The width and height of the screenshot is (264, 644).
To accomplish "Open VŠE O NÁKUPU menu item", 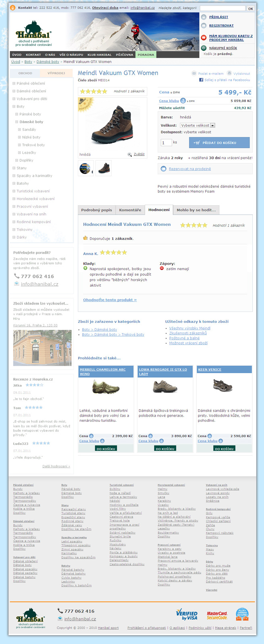I will (x=71, y=55).
